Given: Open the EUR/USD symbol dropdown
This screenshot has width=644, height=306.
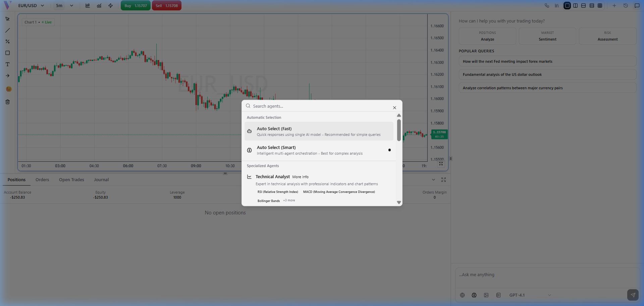Looking at the screenshot, I should point(31,6).
